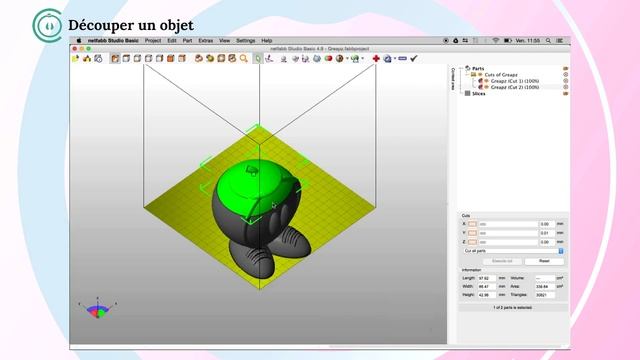The width and height of the screenshot is (640, 360).
Task: Click the brown sphere shading icon
Action: point(340,59)
